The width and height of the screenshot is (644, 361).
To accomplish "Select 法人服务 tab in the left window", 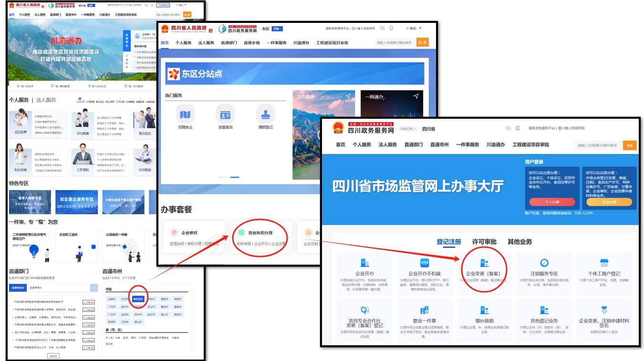I will click(46, 100).
